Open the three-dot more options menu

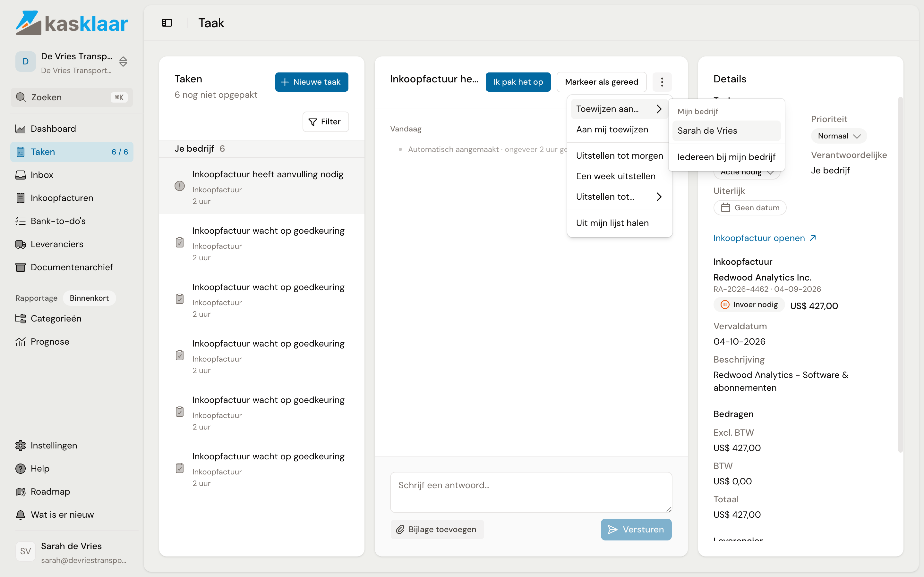point(662,82)
